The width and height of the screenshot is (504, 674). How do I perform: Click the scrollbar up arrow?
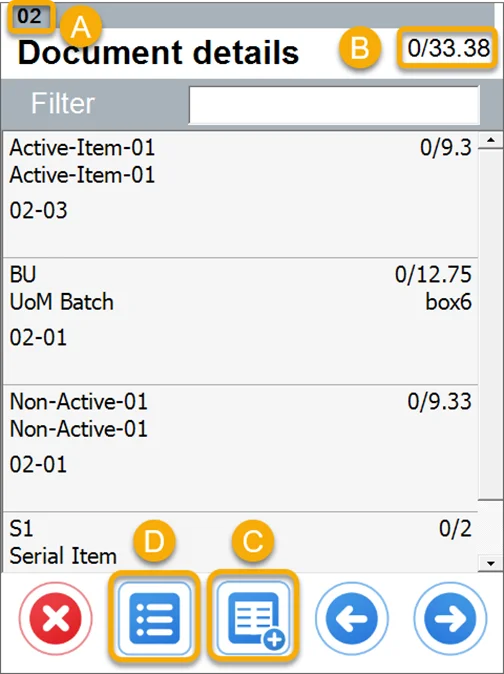click(x=490, y=140)
